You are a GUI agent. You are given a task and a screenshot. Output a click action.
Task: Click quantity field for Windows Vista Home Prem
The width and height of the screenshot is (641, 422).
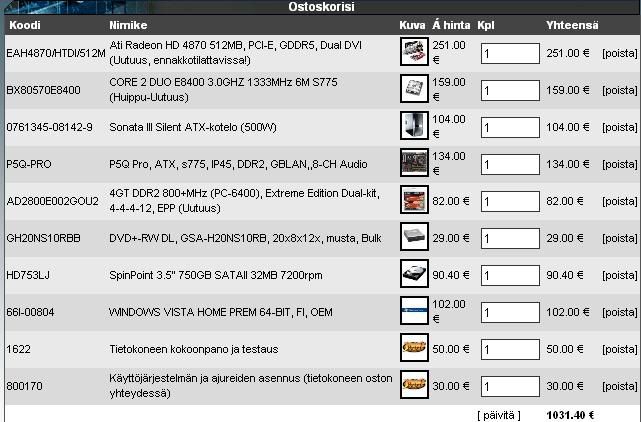click(x=510, y=312)
